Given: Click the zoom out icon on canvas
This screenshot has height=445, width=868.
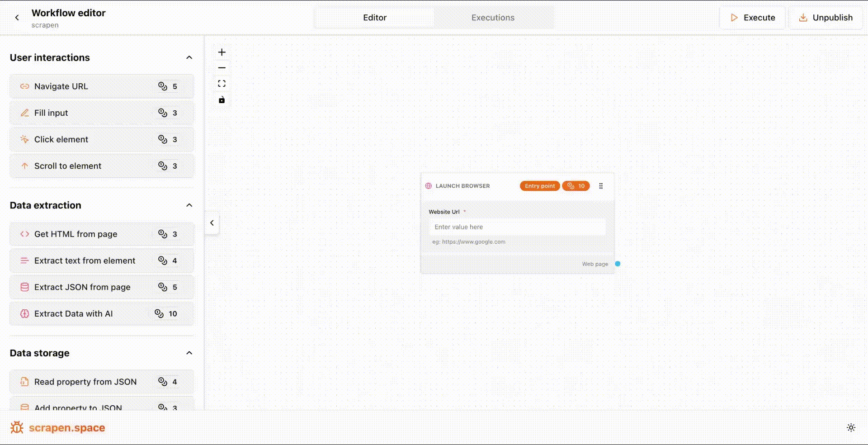Looking at the screenshot, I should pos(222,67).
